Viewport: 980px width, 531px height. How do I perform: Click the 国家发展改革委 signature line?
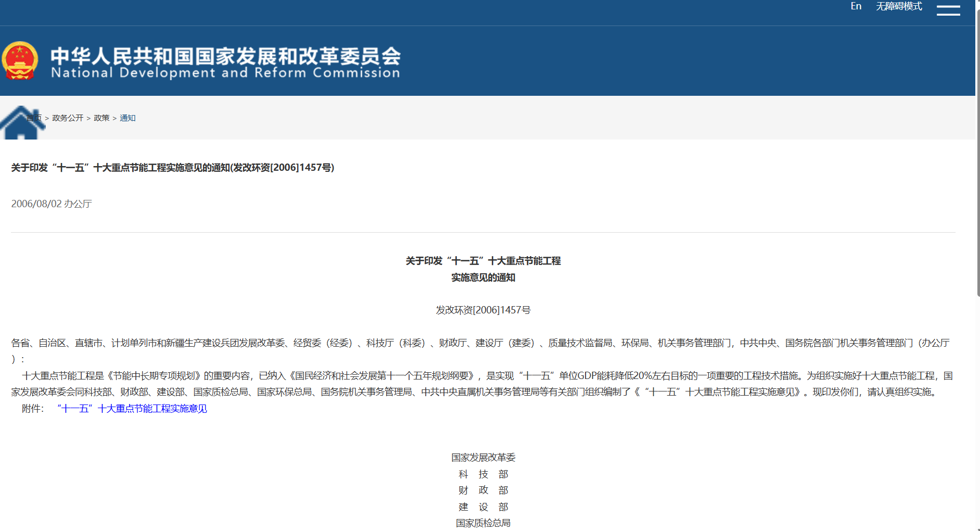tap(483, 458)
